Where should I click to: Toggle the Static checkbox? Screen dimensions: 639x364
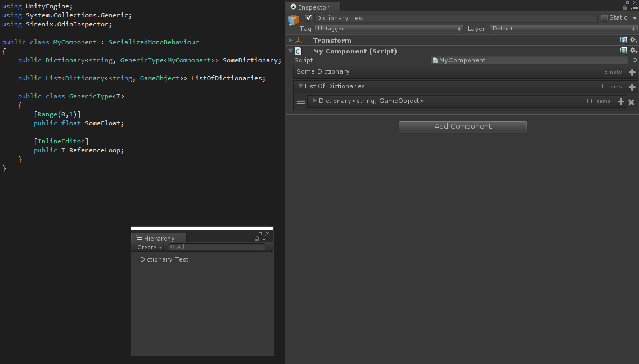pyautogui.click(x=605, y=17)
